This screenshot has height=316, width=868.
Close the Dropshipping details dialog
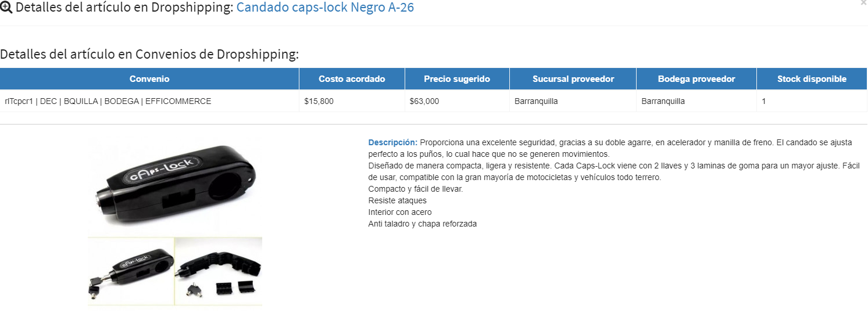coord(863,3)
